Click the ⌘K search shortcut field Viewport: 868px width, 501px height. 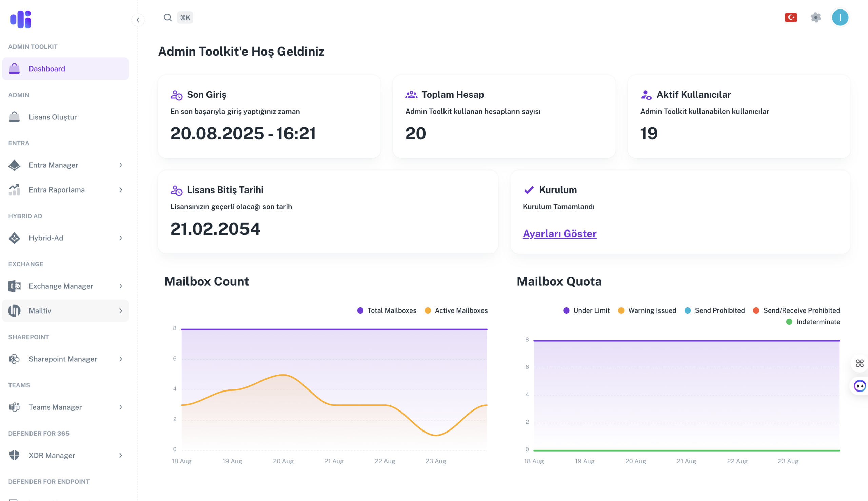point(185,18)
